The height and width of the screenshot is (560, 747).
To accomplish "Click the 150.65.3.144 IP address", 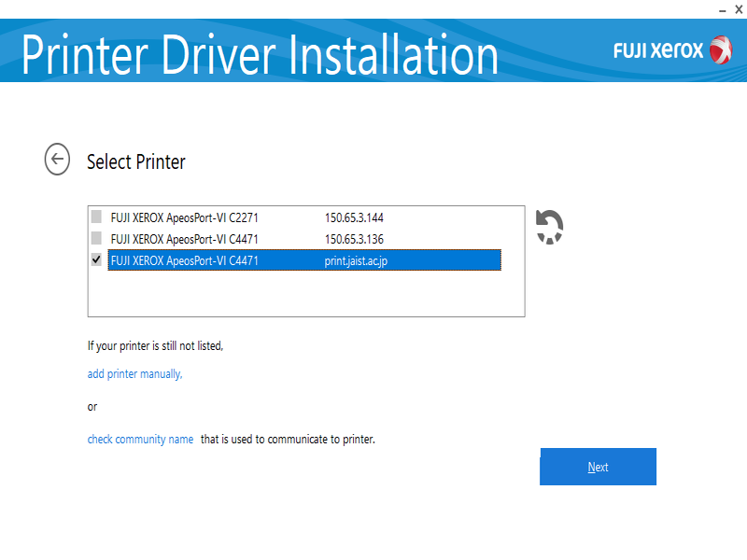I will click(x=354, y=217).
